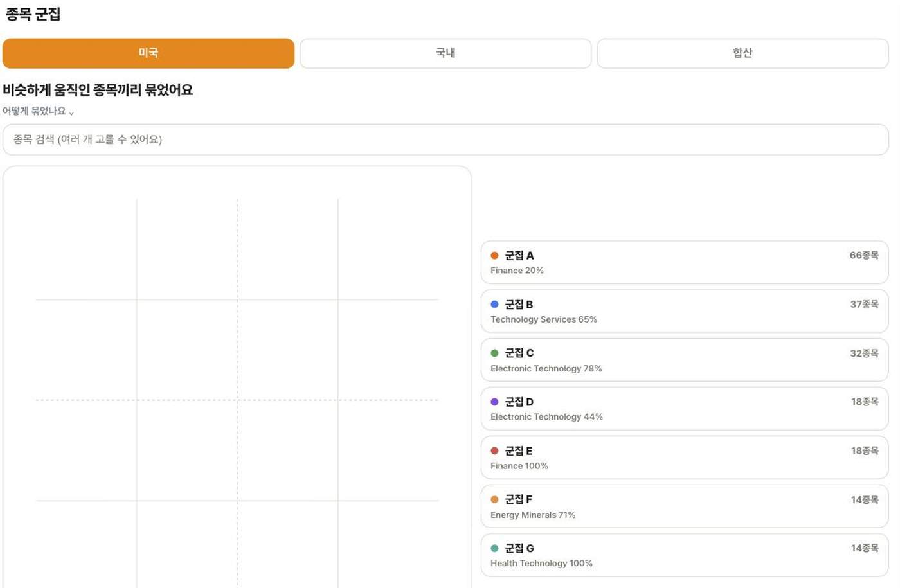Open the 군집 B cluster card

click(685, 311)
